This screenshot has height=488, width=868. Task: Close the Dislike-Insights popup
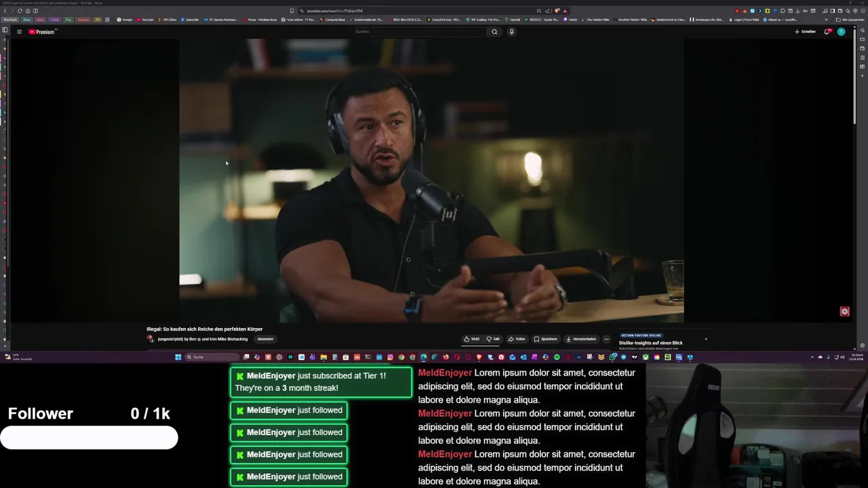coord(706,339)
